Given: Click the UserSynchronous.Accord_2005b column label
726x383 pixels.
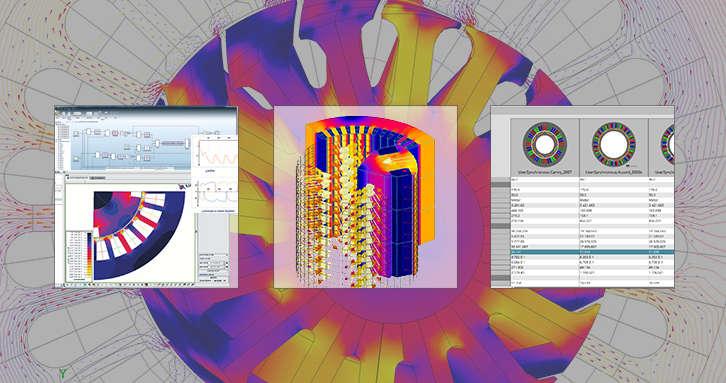Looking at the screenshot, I should [x=613, y=172].
